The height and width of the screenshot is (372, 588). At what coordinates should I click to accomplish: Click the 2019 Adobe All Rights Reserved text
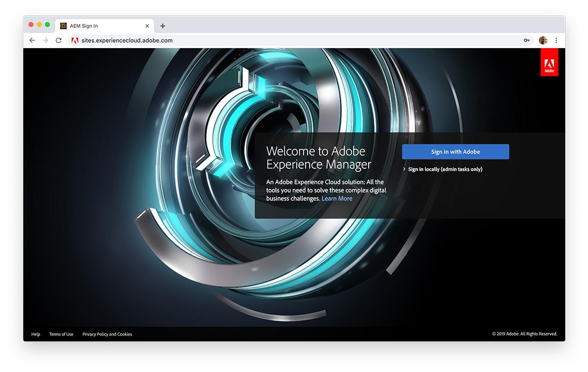(x=524, y=334)
